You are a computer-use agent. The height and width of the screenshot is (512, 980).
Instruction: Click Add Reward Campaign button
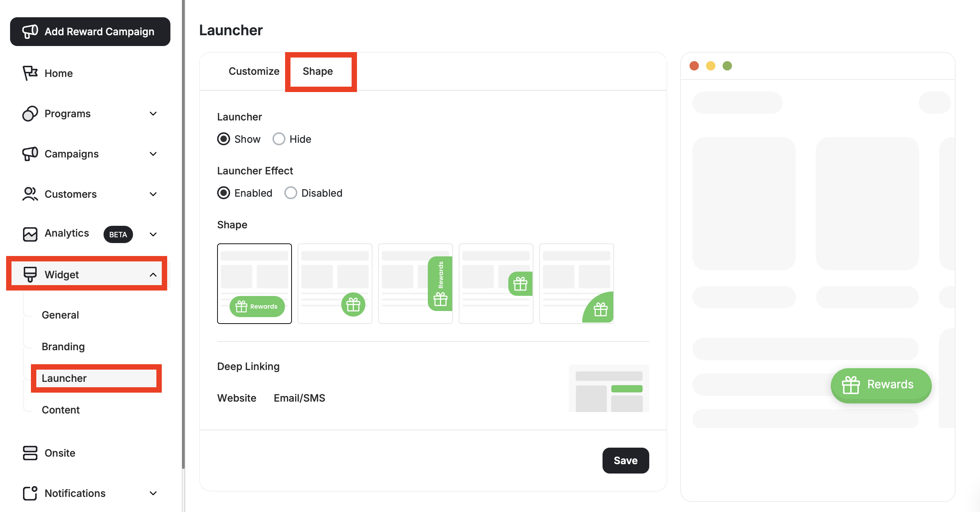tap(90, 32)
